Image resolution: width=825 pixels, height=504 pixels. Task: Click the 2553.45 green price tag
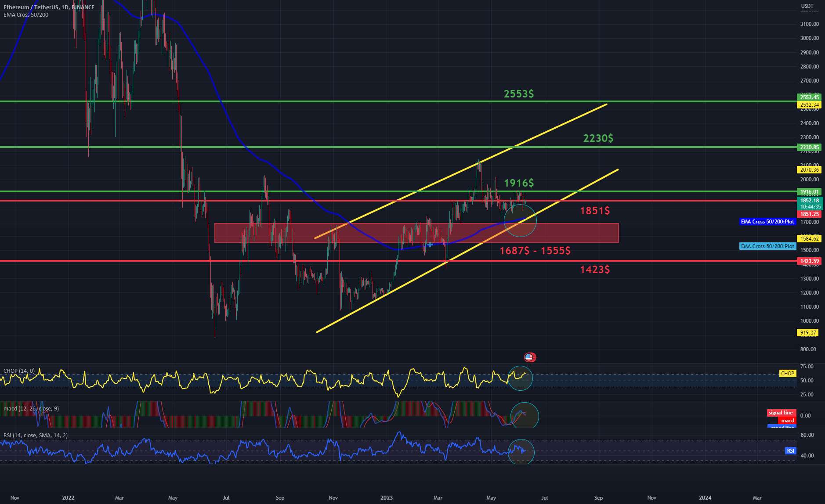808,97
